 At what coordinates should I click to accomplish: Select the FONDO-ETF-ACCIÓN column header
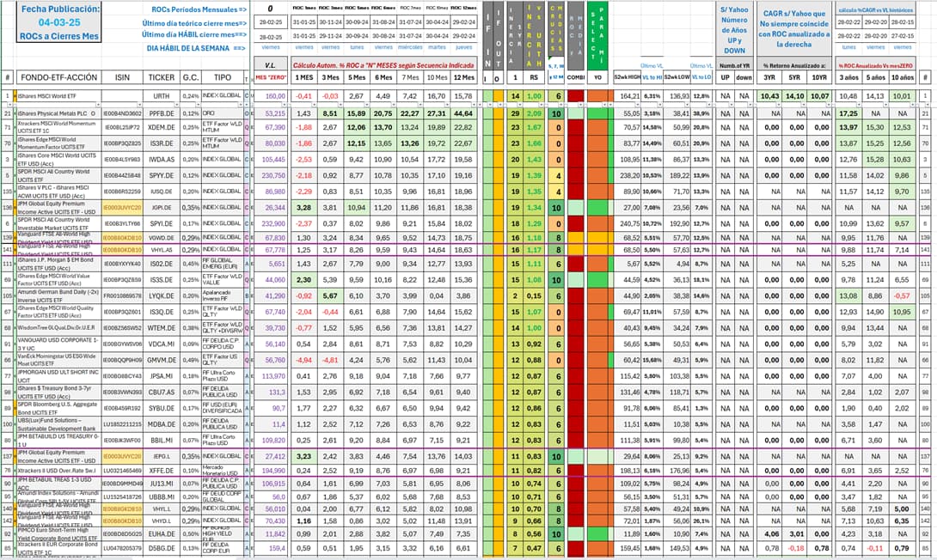tap(58, 77)
